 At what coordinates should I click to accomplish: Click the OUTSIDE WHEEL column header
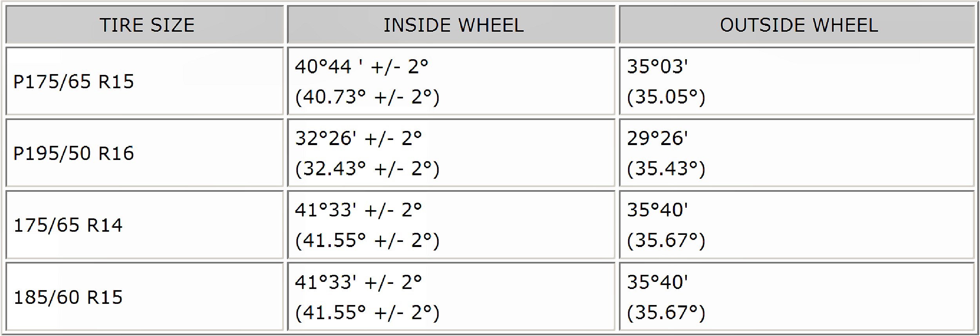(799, 25)
